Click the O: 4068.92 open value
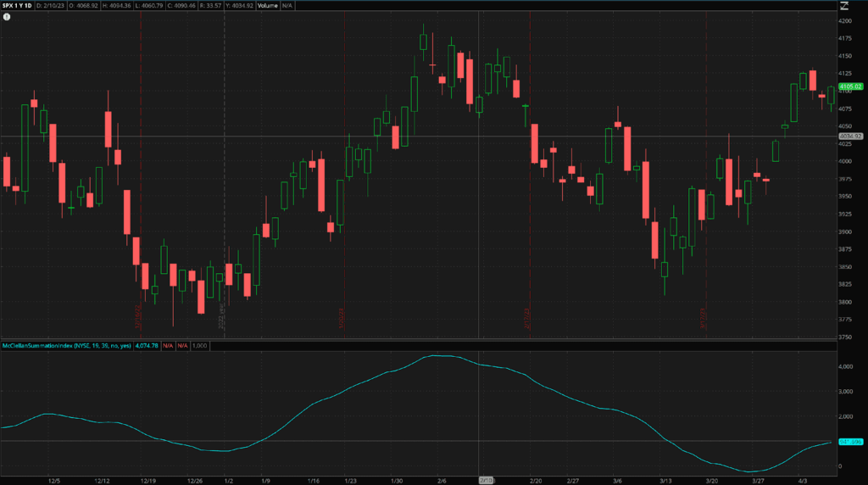 pyautogui.click(x=84, y=6)
